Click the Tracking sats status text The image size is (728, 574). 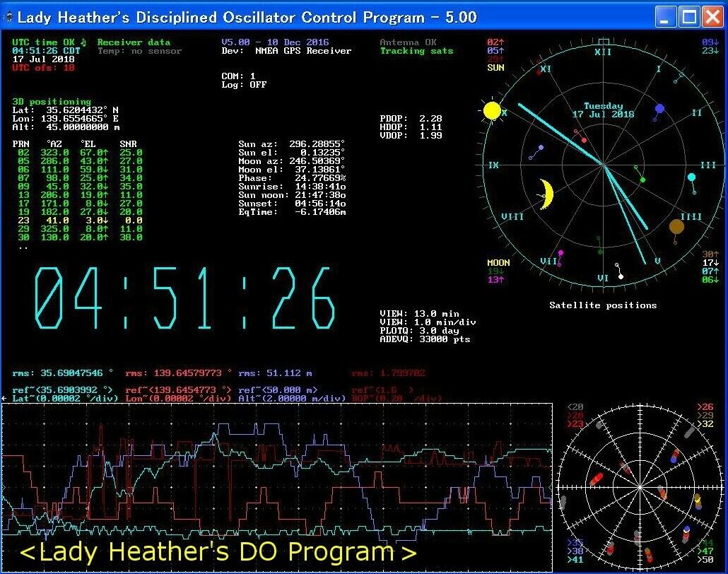pyautogui.click(x=416, y=51)
